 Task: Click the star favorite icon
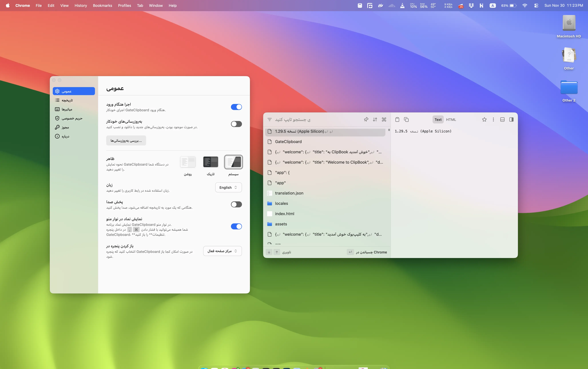click(484, 119)
